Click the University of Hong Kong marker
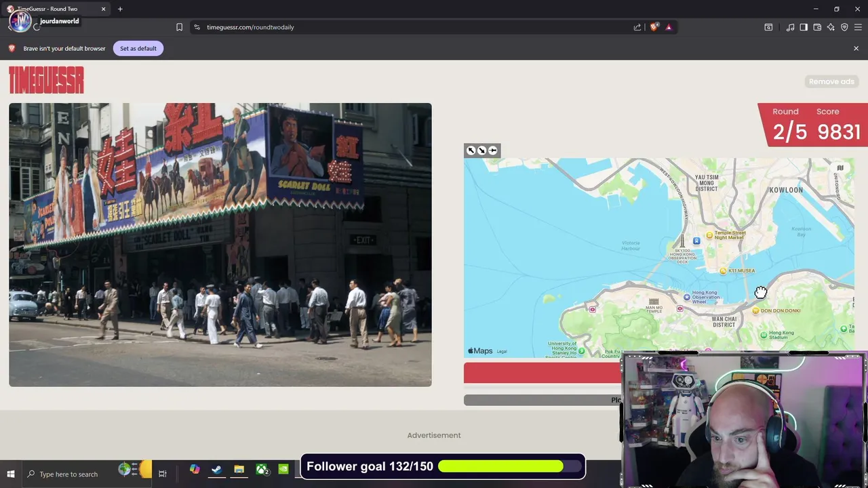The image size is (868, 488). click(x=582, y=350)
